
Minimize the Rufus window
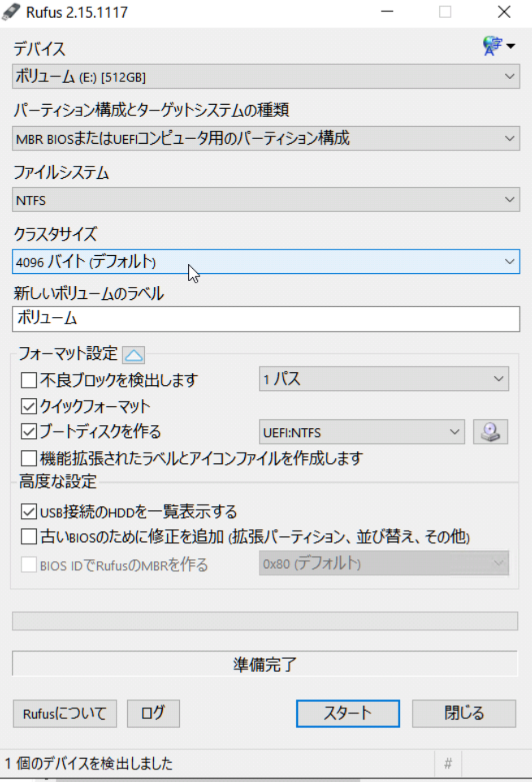pos(387,12)
